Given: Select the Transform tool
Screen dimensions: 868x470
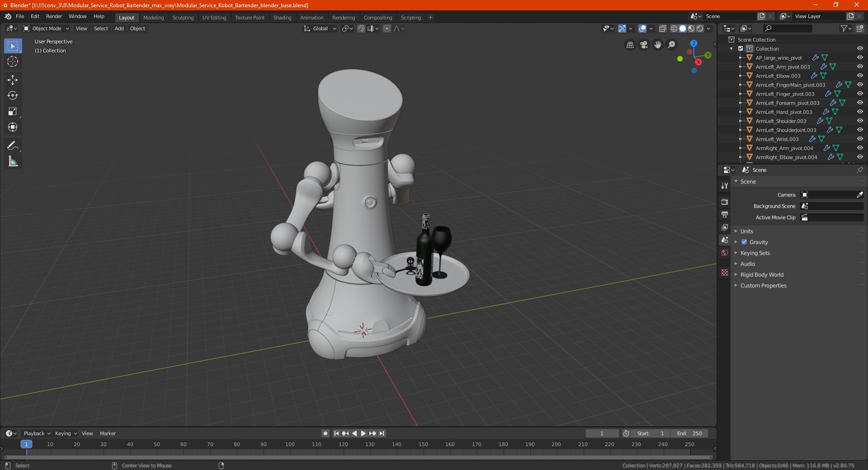Looking at the screenshot, I should click(x=13, y=127).
